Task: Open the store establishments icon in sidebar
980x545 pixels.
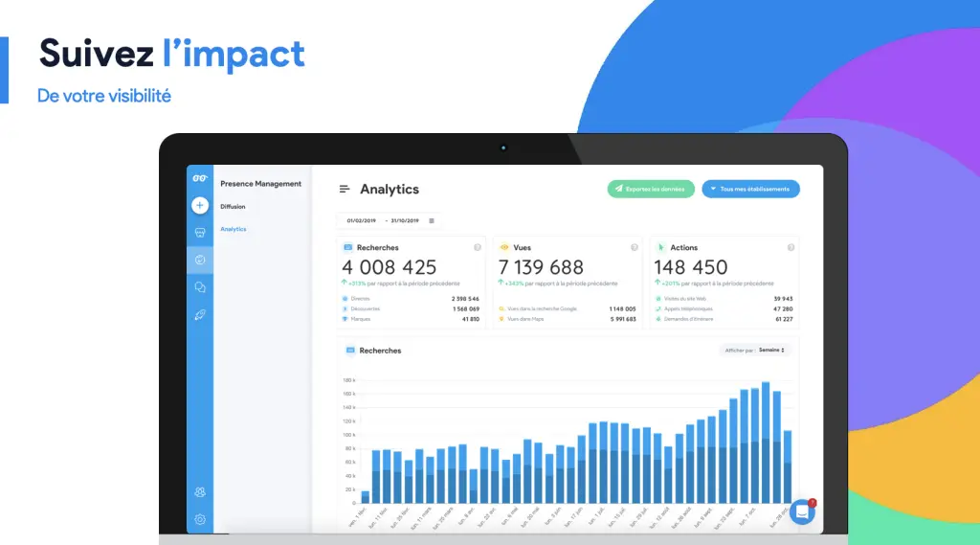Action: tap(199, 233)
